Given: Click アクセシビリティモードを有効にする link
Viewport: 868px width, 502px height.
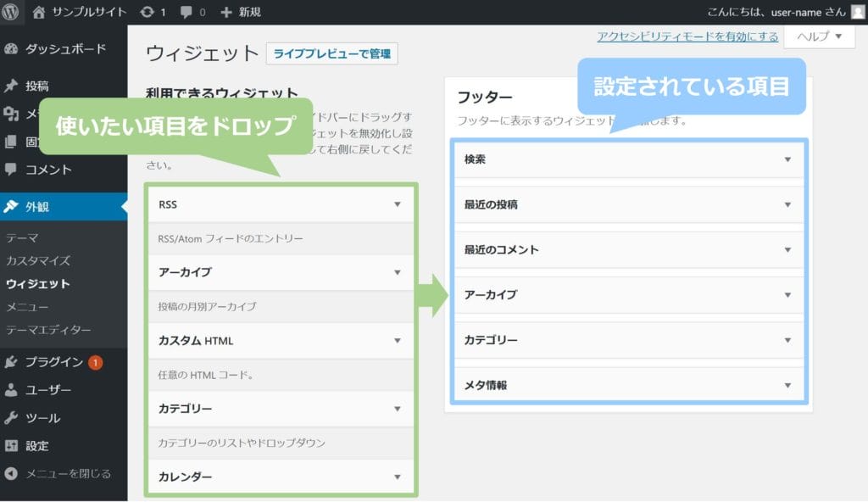Looking at the screenshot, I should [687, 36].
